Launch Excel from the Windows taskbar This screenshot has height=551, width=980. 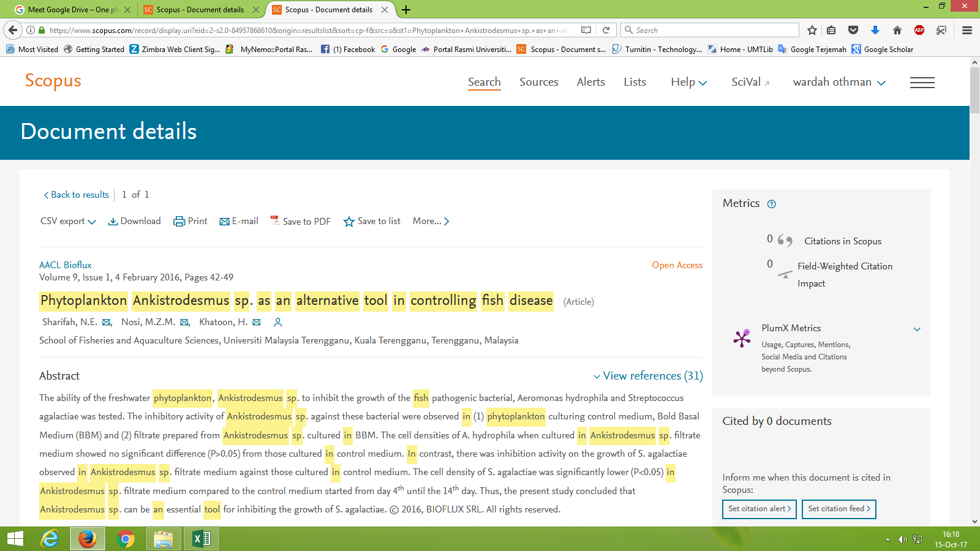tap(202, 539)
